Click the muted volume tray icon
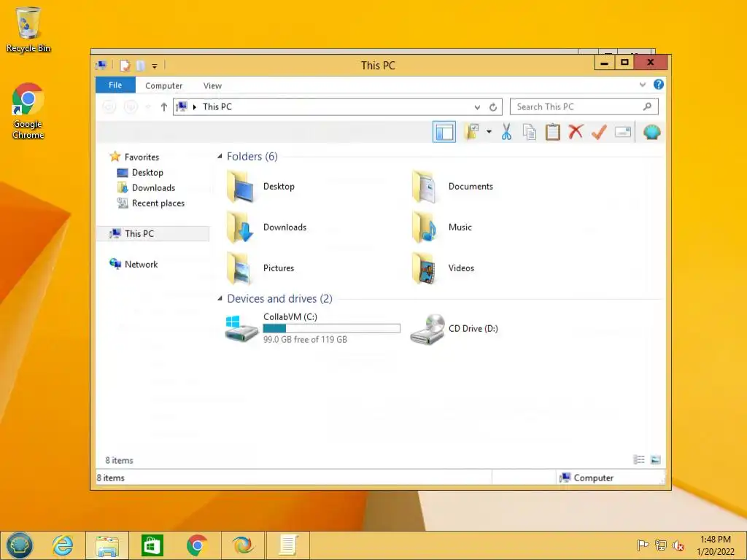The height and width of the screenshot is (560, 747). (x=678, y=545)
